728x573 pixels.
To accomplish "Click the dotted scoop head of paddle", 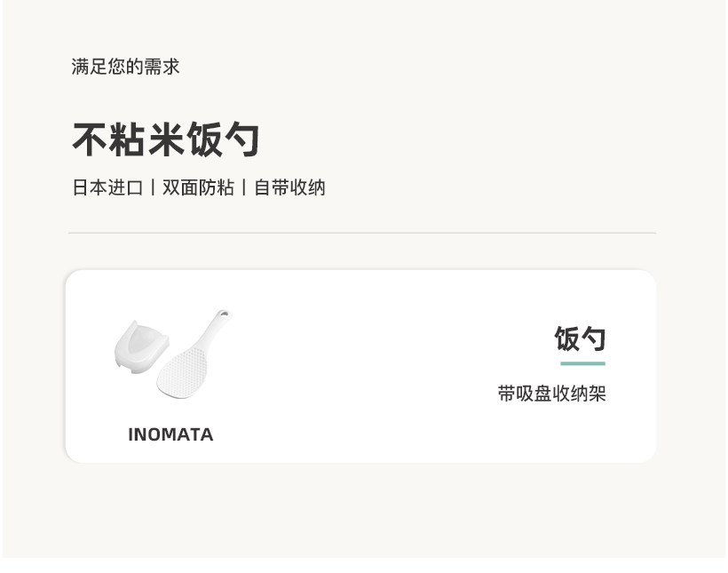I will click(180, 371).
